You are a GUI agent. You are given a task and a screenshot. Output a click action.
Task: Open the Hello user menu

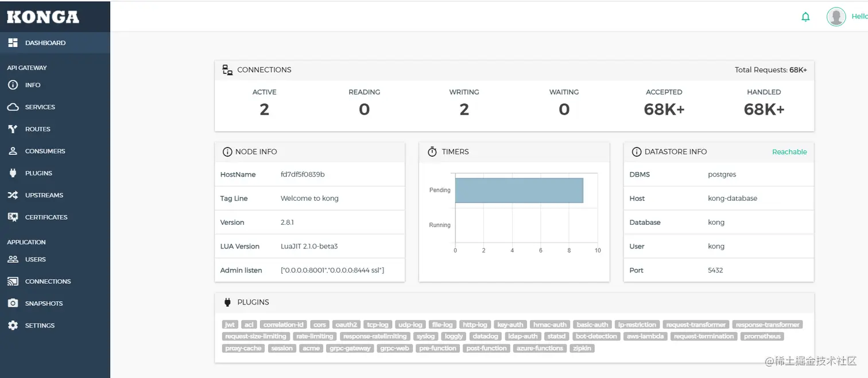(859, 17)
